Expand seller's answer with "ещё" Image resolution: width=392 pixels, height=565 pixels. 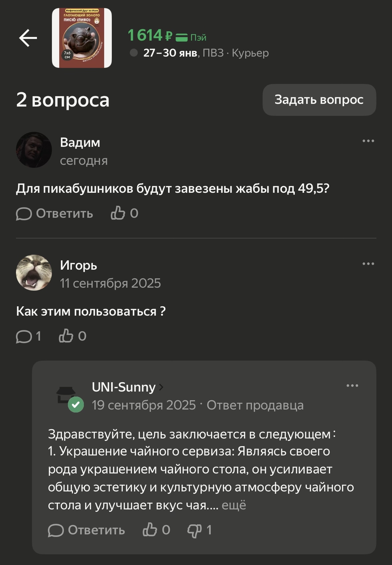point(234,505)
